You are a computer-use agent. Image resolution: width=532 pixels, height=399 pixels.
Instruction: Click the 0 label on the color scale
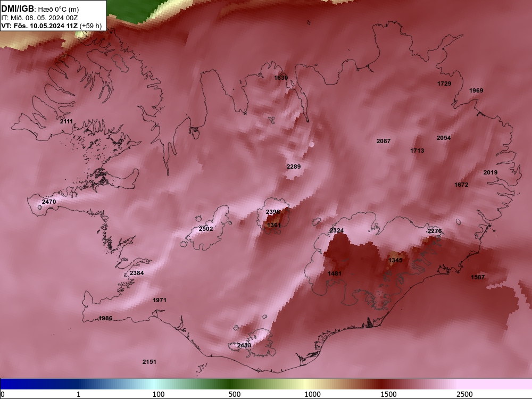pos(3,394)
